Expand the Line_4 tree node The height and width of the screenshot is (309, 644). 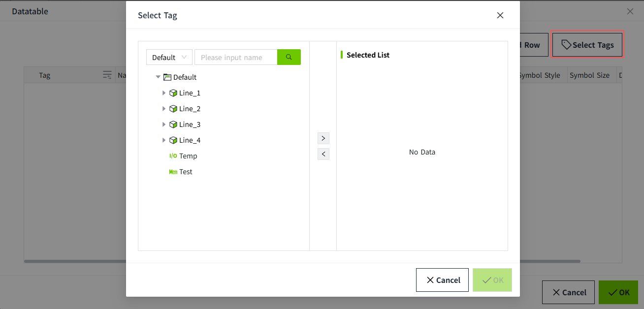[x=164, y=140]
